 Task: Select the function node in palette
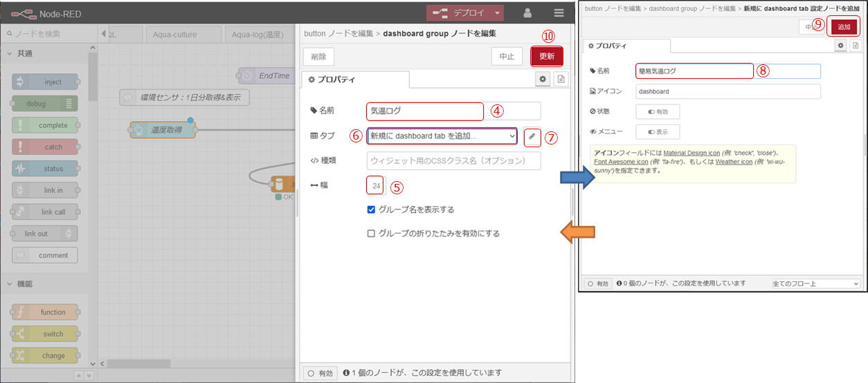pos(46,312)
